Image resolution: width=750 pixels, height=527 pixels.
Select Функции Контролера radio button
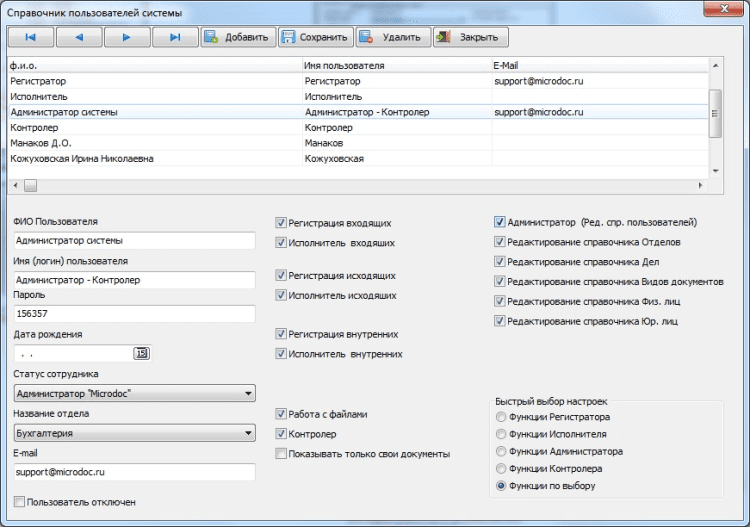pyautogui.click(x=501, y=469)
